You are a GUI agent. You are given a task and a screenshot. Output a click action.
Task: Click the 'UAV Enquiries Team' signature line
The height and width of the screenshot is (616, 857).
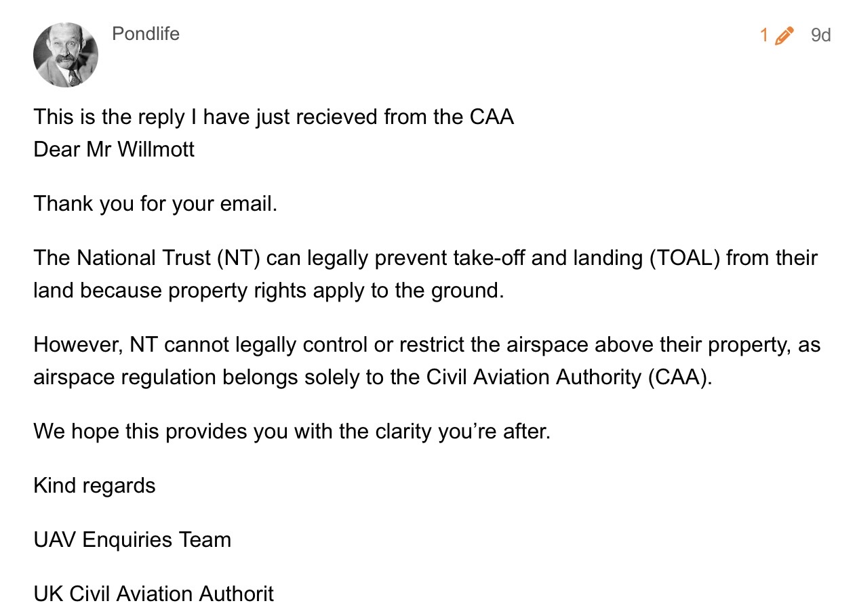point(132,540)
